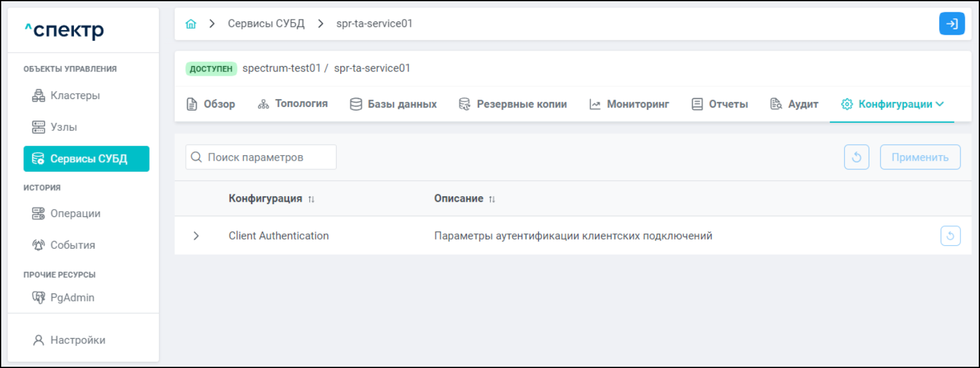Open Настройки in the sidebar
The image size is (980, 368).
[x=78, y=340]
